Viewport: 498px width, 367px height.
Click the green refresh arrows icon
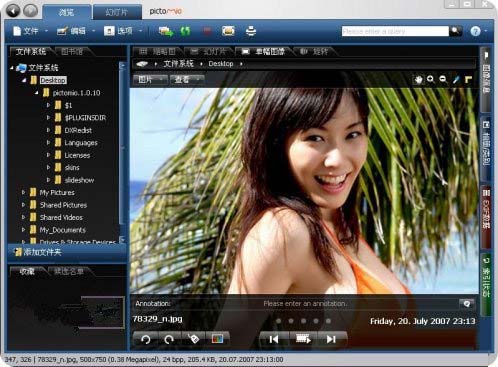pyautogui.click(x=185, y=31)
